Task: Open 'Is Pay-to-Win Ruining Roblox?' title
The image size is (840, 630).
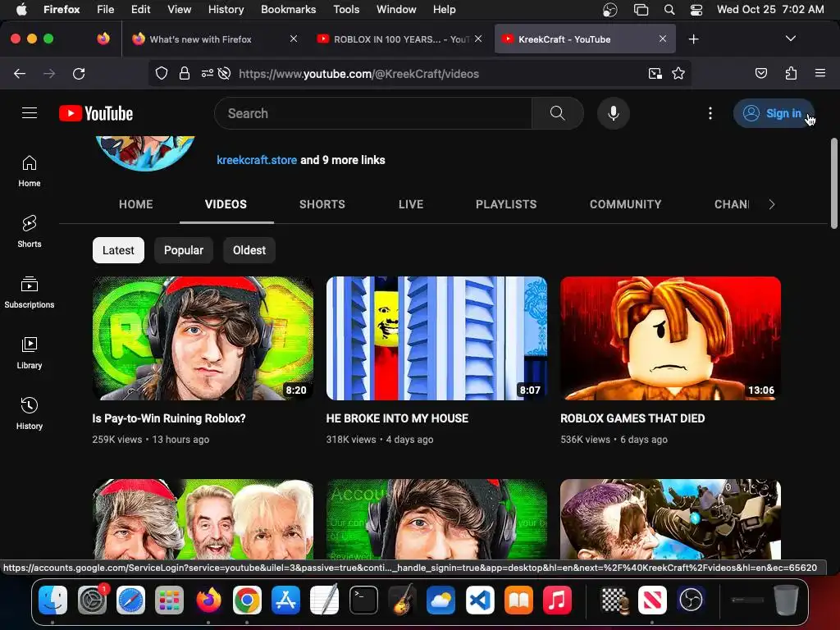Action: tap(169, 418)
